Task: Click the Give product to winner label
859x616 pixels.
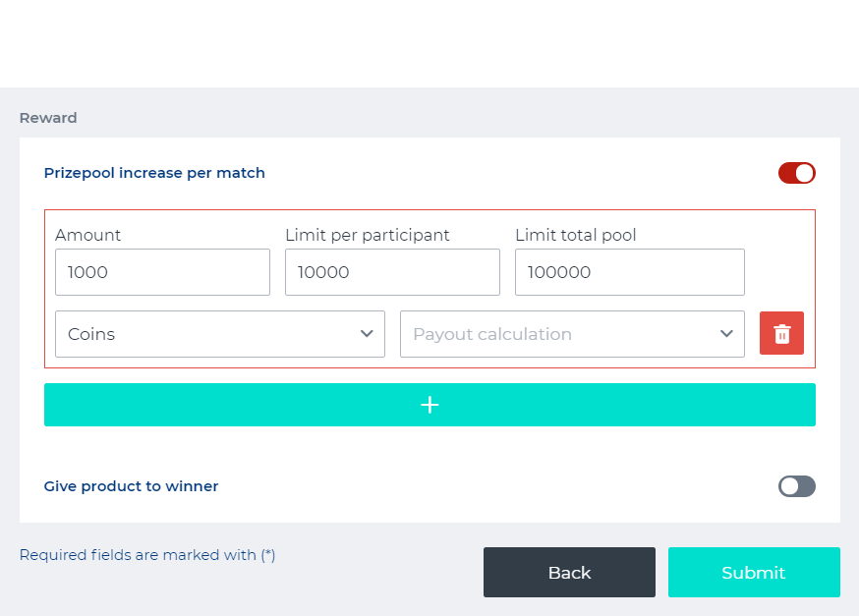Action: click(x=131, y=486)
